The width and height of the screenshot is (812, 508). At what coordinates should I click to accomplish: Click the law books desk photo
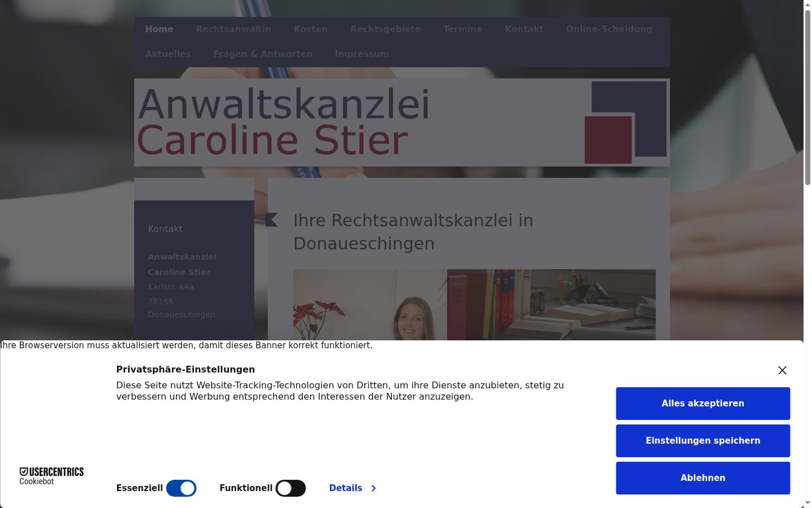tap(551, 305)
